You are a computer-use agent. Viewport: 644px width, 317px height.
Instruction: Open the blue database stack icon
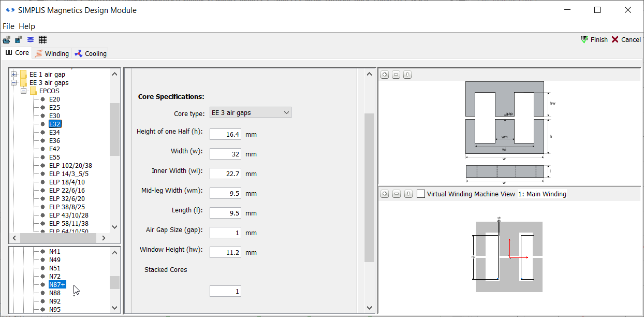31,40
